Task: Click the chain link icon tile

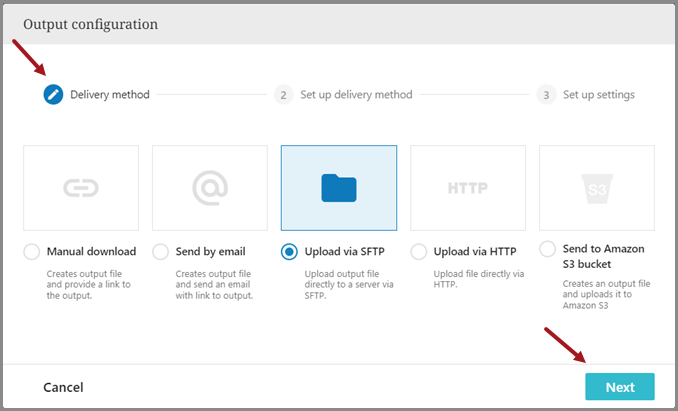Action: click(x=81, y=187)
